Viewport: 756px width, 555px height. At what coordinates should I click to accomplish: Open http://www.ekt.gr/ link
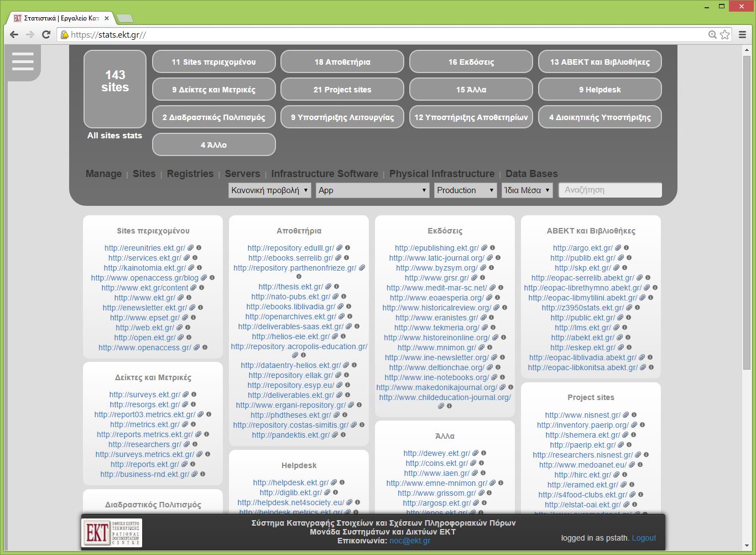tap(144, 298)
